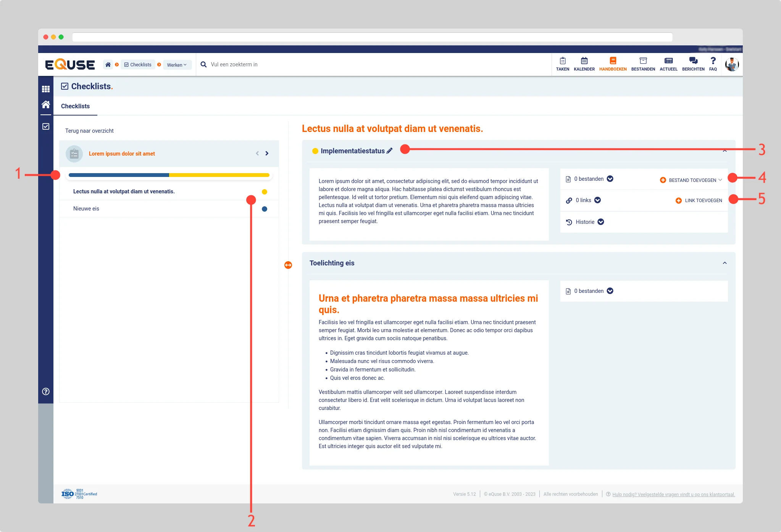
Task: Open the Taken icon in top navigation
Action: (x=562, y=61)
